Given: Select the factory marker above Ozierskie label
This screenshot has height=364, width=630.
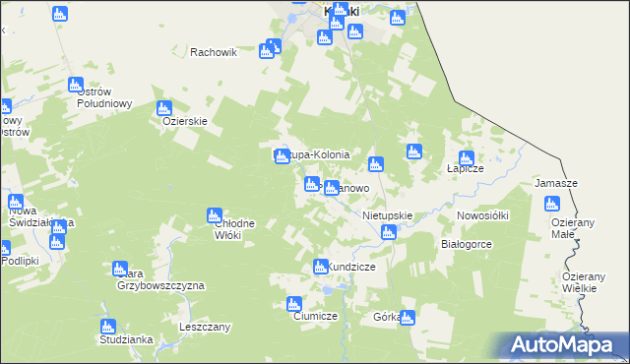Looking at the screenshot, I should [x=164, y=108].
